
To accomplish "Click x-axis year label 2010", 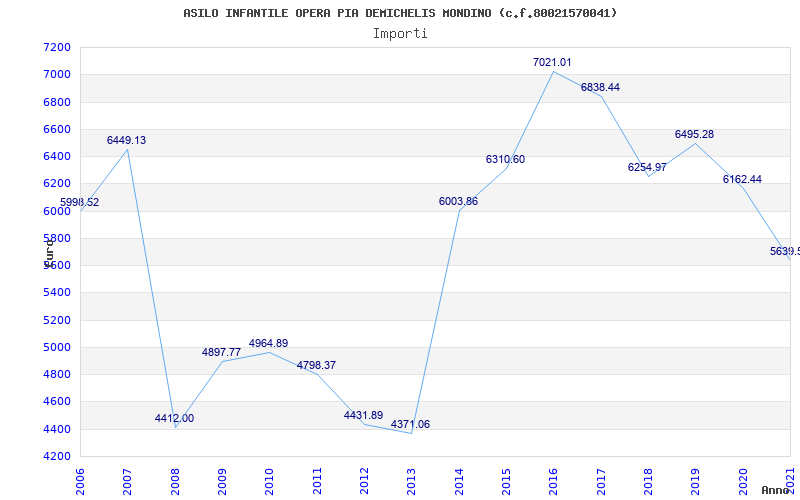I will tap(269, 482).
